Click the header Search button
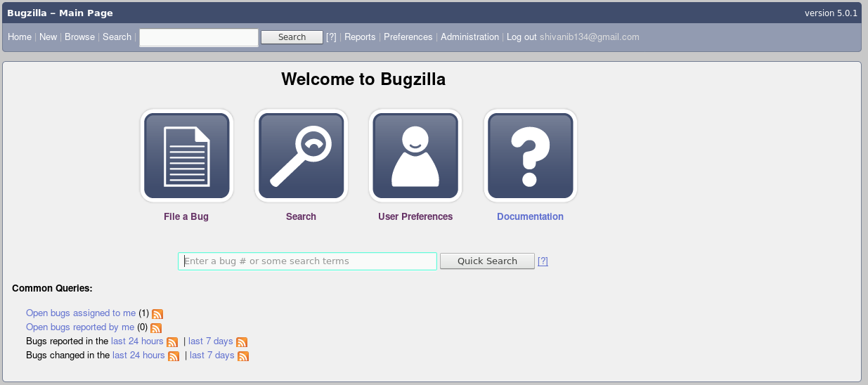This screenshot has width=868, height=385. (292, 37)
